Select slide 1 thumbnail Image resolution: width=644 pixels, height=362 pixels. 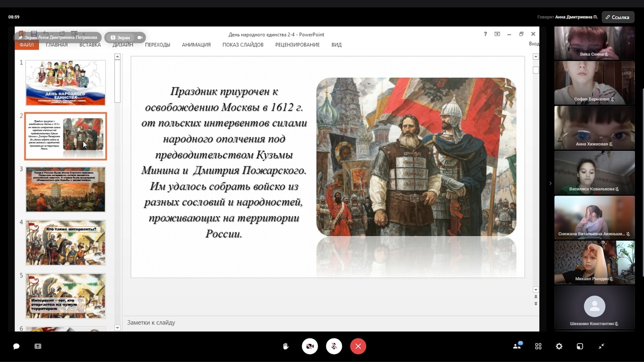(x=65, y=83)
